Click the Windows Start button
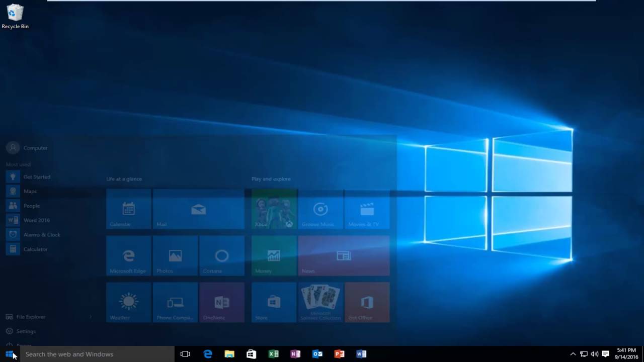This screenshot has width=644, height=362. tap(10, 354)
